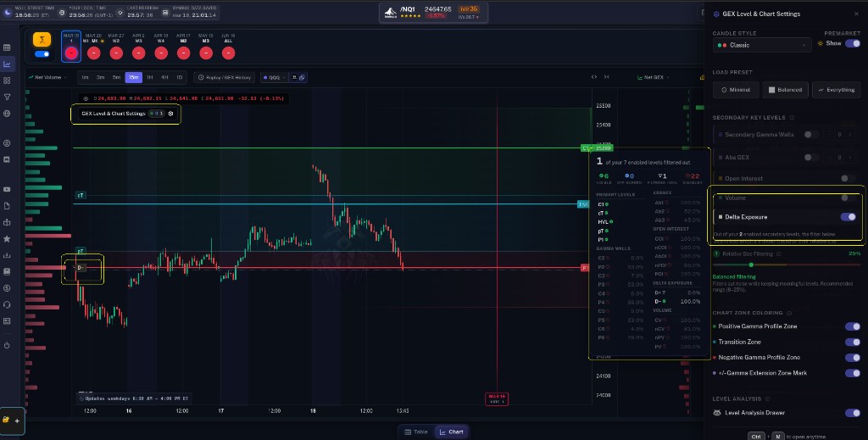Open the dollar pricing sidebar icon
This screenshot has width=868, height=440.
click(x=7, y=287)
